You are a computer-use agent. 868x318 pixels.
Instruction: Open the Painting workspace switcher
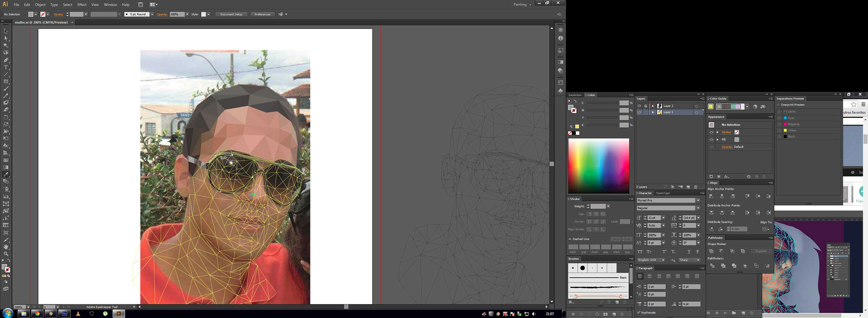click(522, 5)
